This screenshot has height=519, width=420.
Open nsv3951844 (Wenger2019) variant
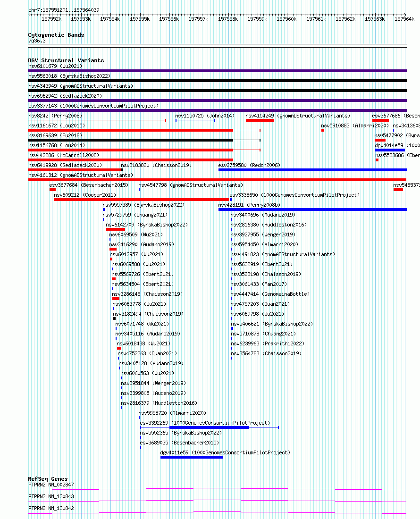153,384
